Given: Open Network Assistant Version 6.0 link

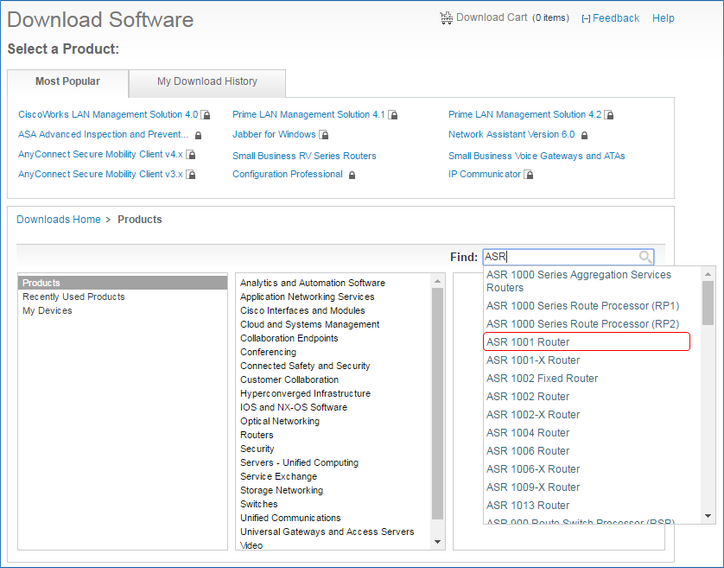Looking at the screenshot, I should click(x=512, y=134).
